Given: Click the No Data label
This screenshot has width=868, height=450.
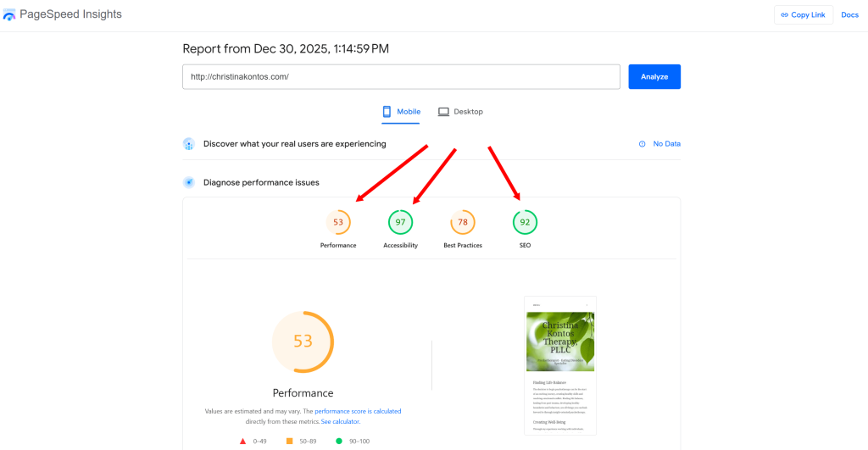Looking at the screenshot, I should (x=666, y=144).
